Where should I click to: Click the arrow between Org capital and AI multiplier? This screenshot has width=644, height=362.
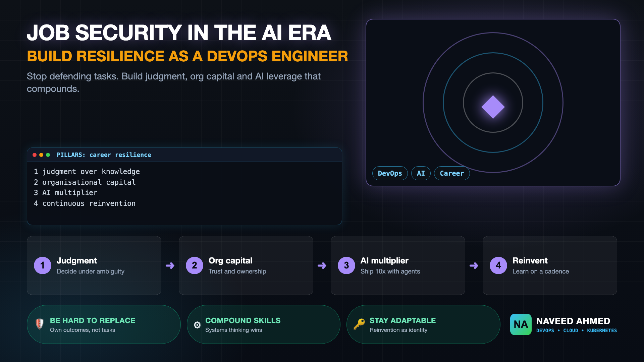322,266
